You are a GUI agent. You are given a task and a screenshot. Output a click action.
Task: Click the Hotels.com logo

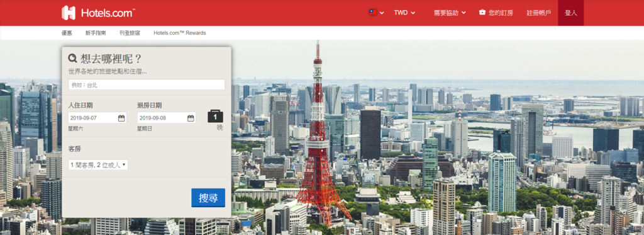pos(99,13)
